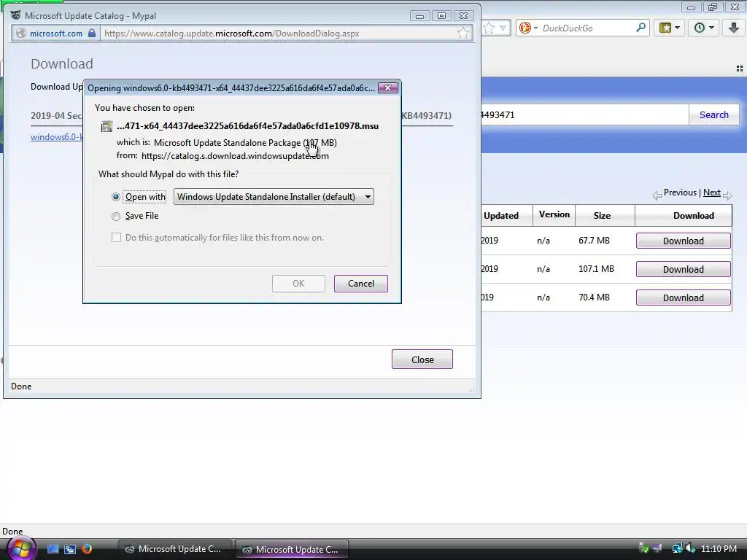Click the Show Desktop quick launch icon

point(53,549)
